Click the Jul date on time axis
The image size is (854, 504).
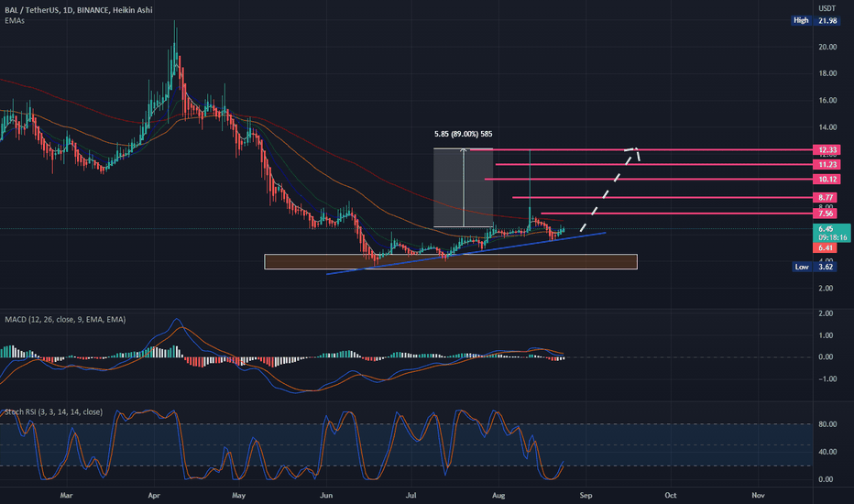tap(411, 495)
